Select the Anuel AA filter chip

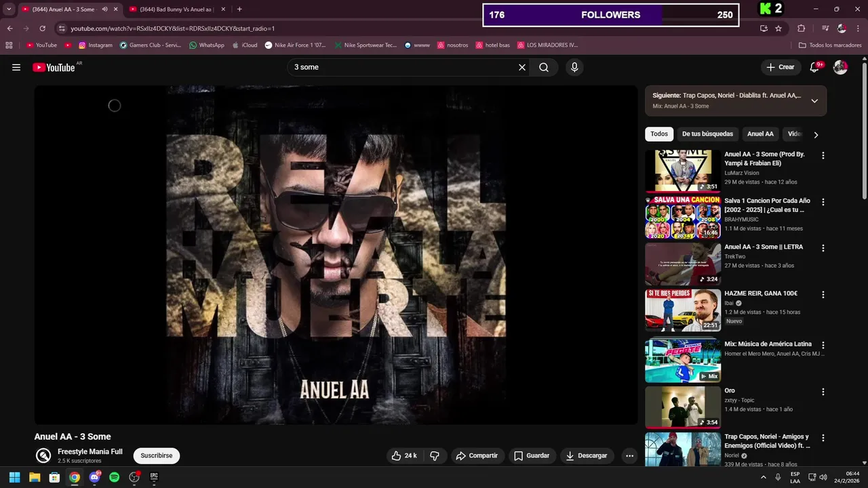click(760, 134)
